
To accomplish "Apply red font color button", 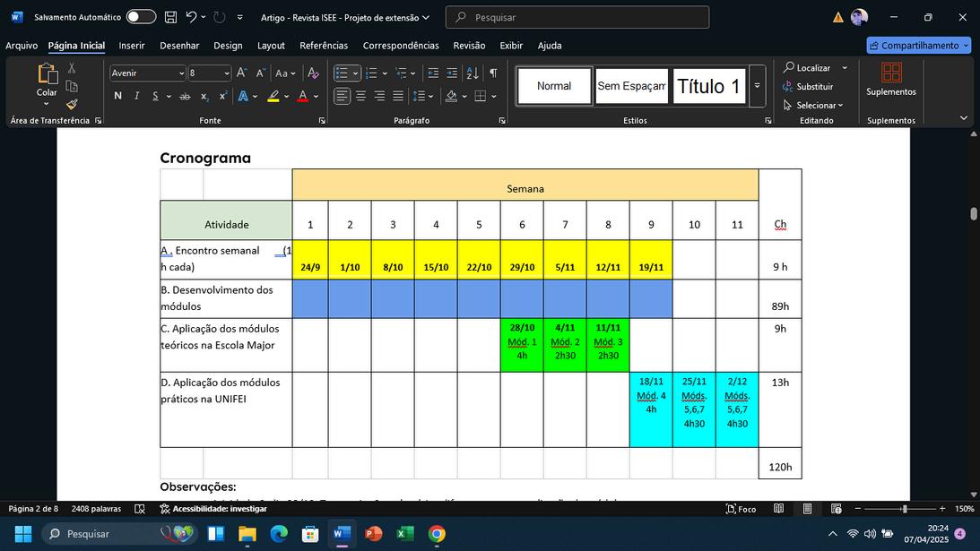I will pyautogui.click(x=303, y=96).
